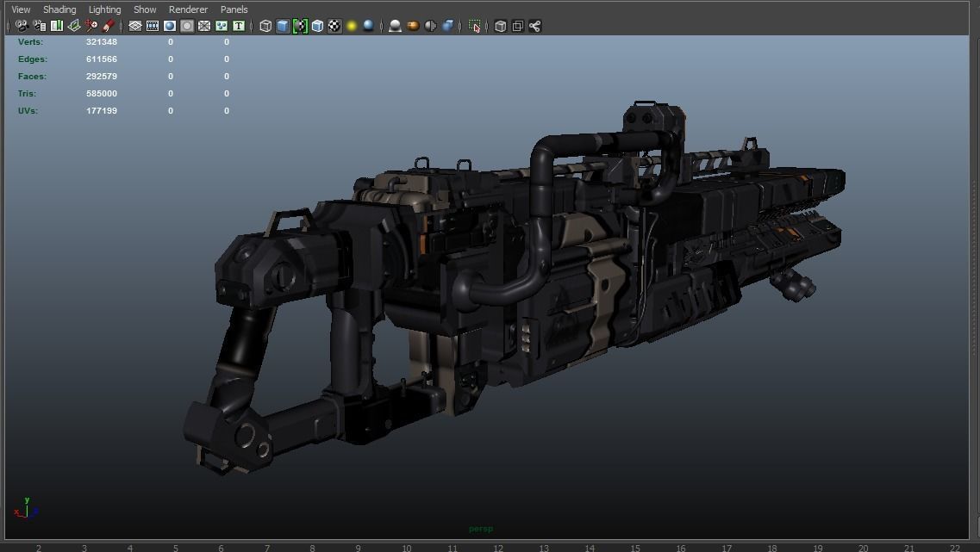
Task: Click the Shadows blue sphere icon
Action: point(369,26)
